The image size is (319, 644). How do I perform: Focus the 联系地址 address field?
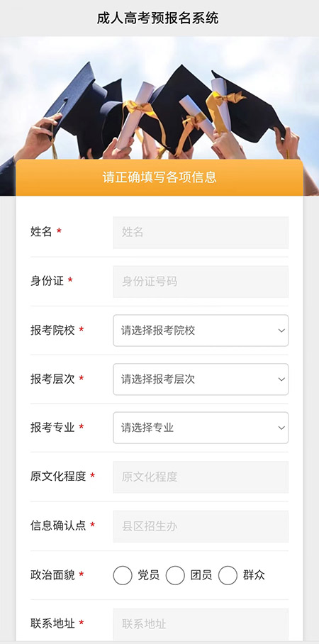click(201, 625)
